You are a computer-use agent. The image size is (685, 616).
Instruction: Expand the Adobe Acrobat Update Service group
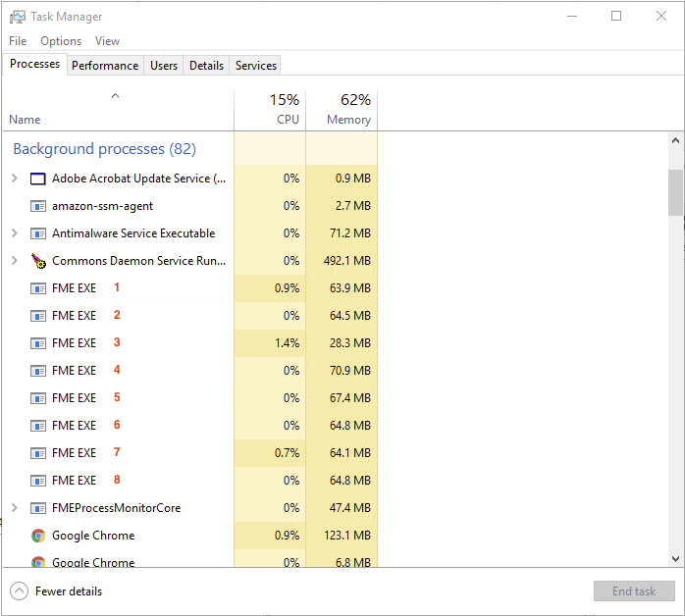[x=15, y=179]
